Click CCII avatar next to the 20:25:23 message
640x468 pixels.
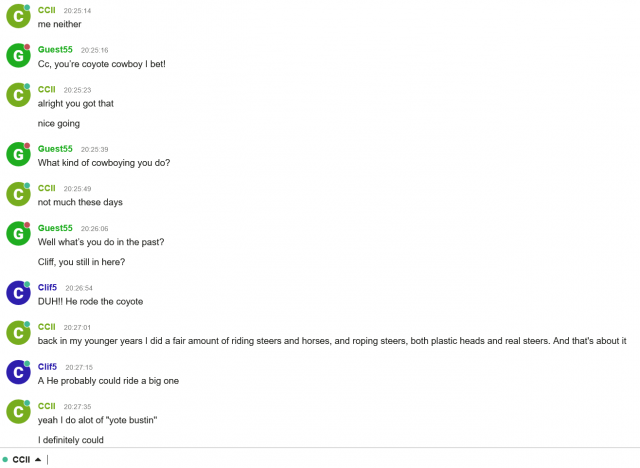[x=18, y=95]
